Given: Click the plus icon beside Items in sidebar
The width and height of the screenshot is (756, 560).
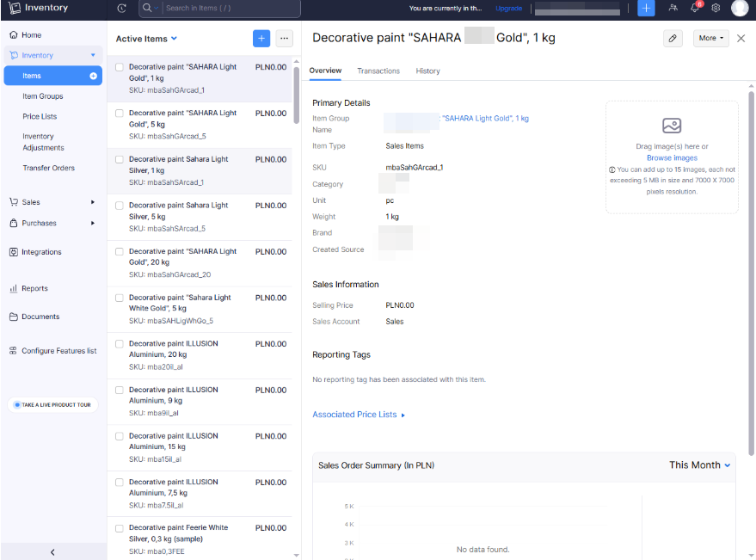Looking at the screenshot, I should (x=93, y=76).
